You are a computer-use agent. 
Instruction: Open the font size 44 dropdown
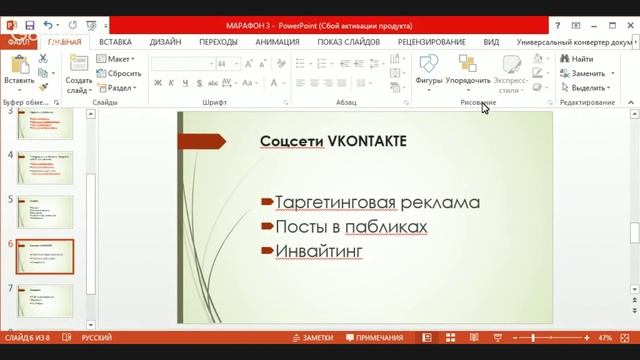[236, 64]
